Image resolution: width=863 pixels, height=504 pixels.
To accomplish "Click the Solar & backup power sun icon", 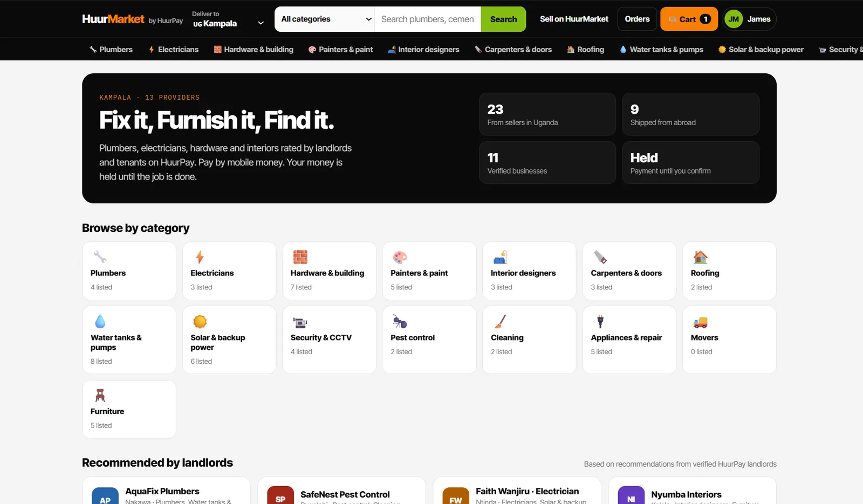I will [x=200, y=322].
